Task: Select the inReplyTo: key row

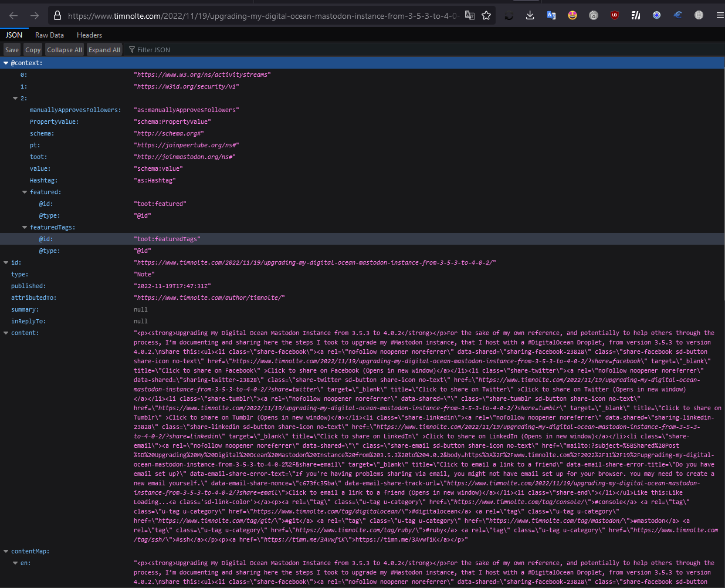Action: tap(362, 321)
